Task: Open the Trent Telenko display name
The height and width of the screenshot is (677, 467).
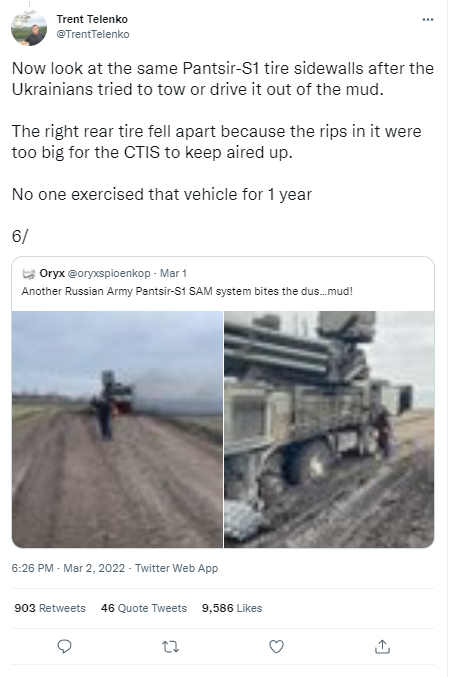Action: pos(92,19)
